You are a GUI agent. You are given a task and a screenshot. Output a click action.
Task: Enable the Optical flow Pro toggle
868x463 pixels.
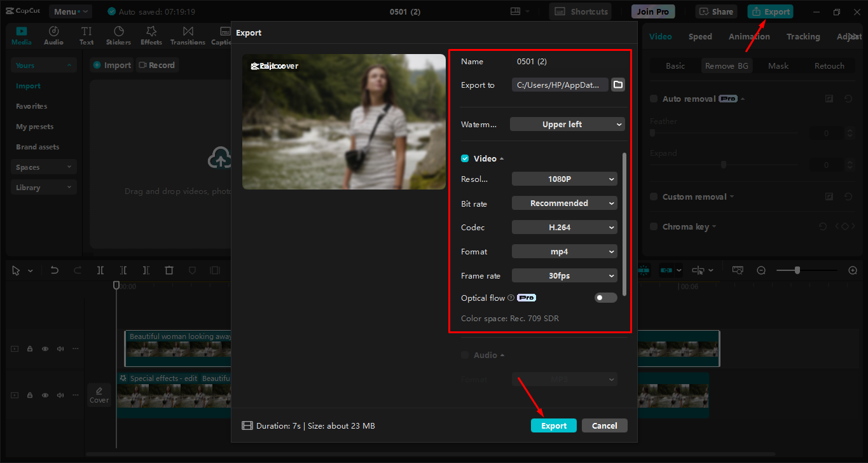pos(605,297)
